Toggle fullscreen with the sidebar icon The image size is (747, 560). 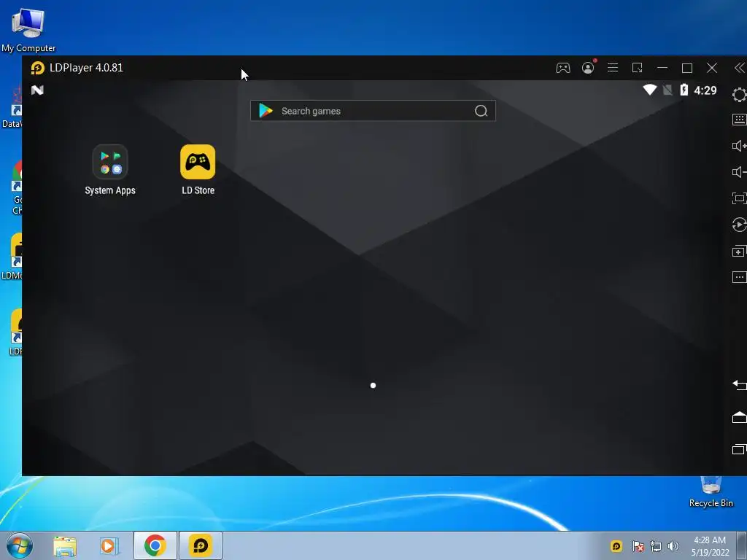tap(740, 198)
